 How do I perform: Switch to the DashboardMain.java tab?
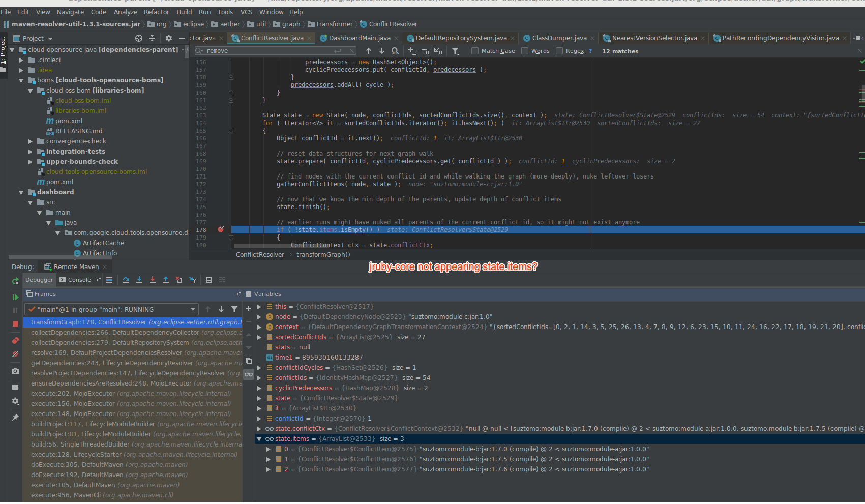pyautogui.click(x=361, y=38)
